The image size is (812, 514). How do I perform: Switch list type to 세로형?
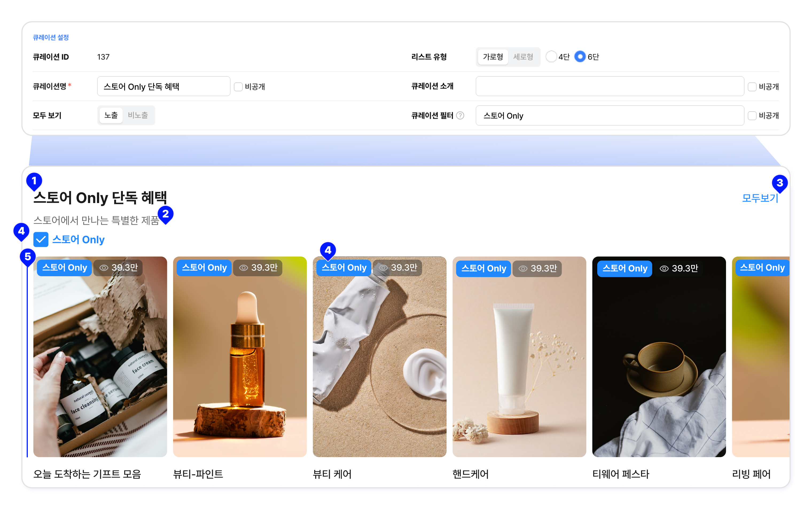tap(523, 57)
